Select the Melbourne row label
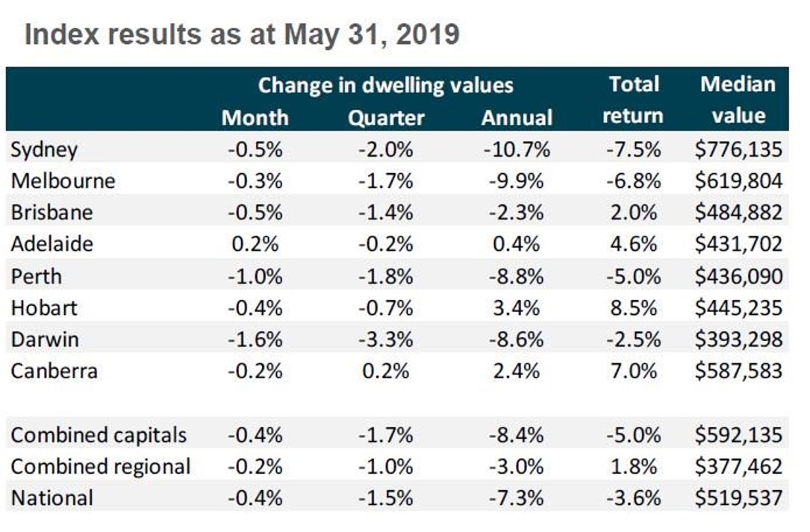Image resolution: width=810 pixels, height=532 pixels. coord(63,181)
